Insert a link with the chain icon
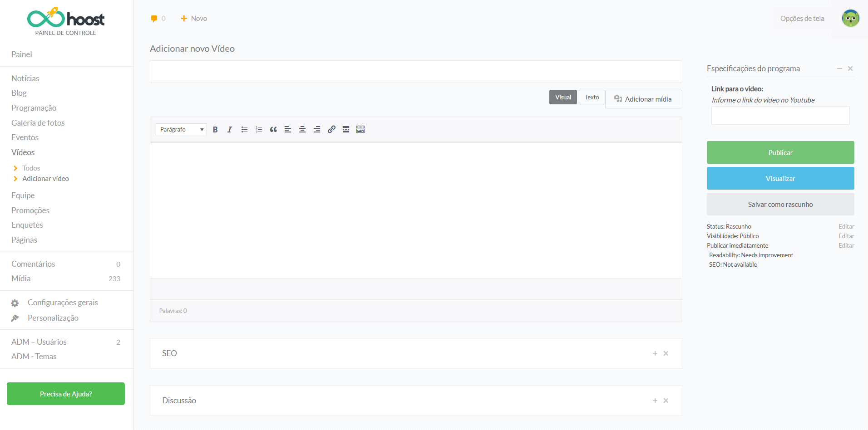This screenshot has height=430, width=868. pos(331,130)
